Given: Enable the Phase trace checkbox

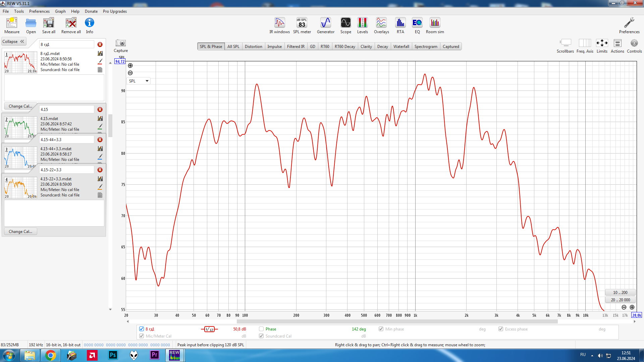Looking at the screenshot, I should click(261, 329).
